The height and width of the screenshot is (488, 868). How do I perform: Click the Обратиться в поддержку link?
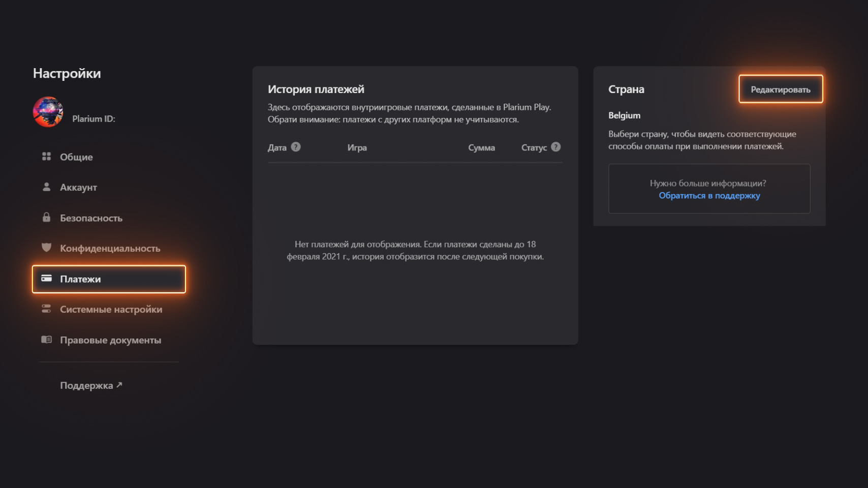point(709,196)
